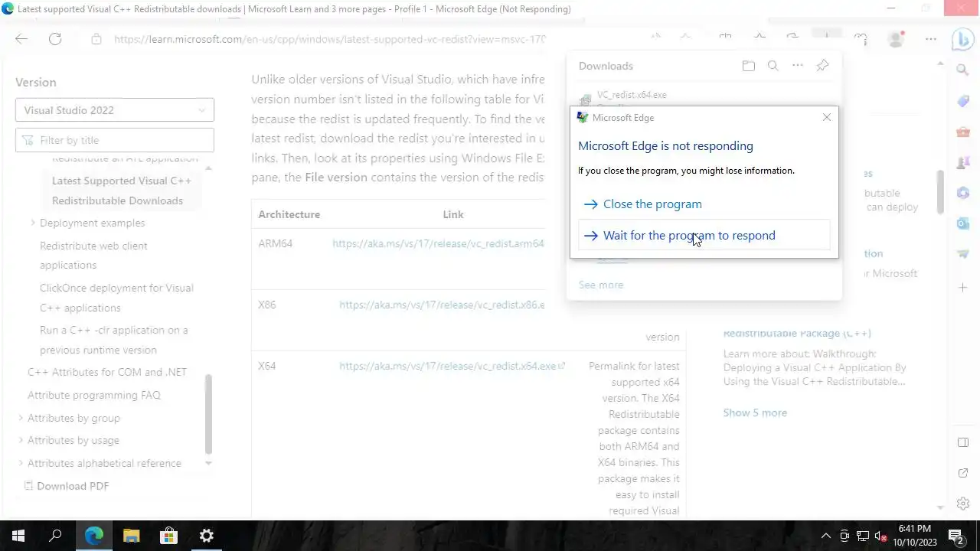
Task: Click 'See more' in Downloads panel
Action: 601,285
